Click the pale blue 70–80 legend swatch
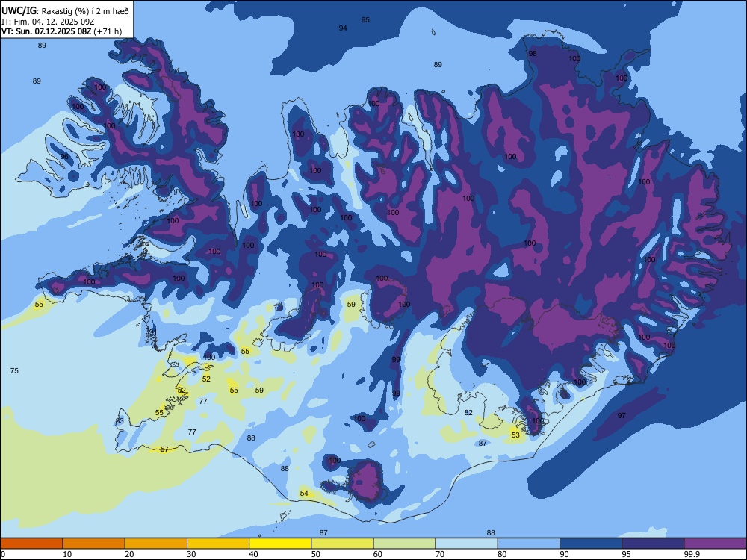747x560 pixels. tap(466, 544)
